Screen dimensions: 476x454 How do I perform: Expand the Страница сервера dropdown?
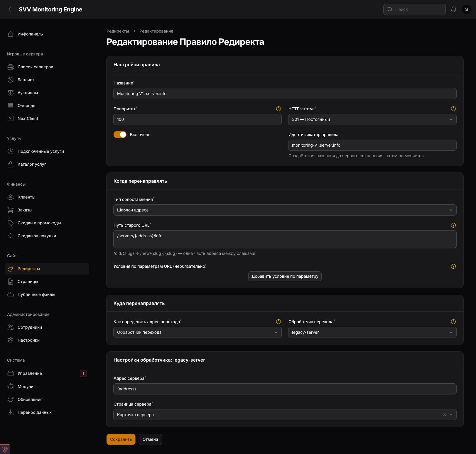pyautogui.click(x=451, y=415)
